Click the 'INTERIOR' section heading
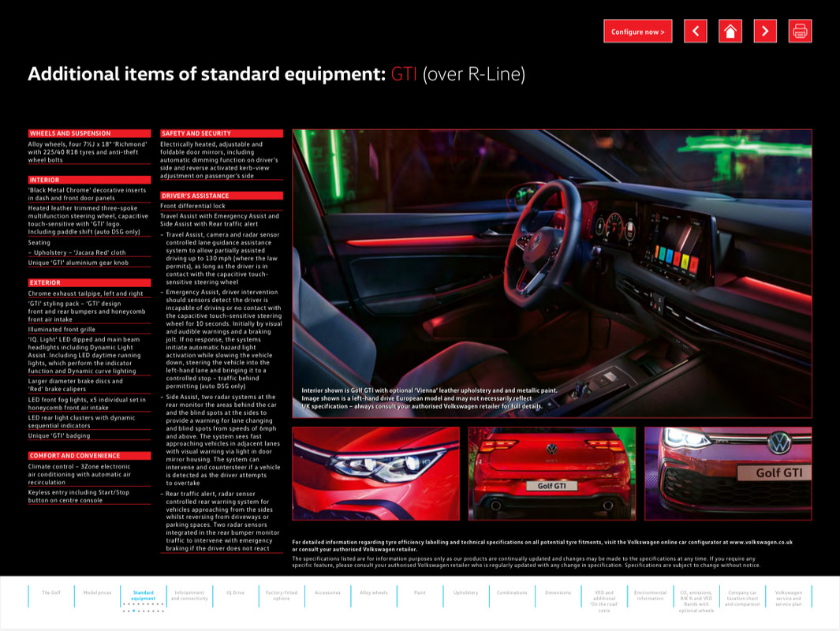 [x=89, y=180]
